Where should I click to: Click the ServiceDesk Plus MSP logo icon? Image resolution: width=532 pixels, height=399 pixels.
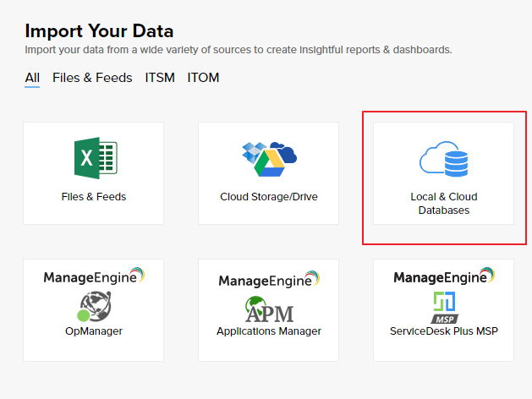[x=445, y=307]
